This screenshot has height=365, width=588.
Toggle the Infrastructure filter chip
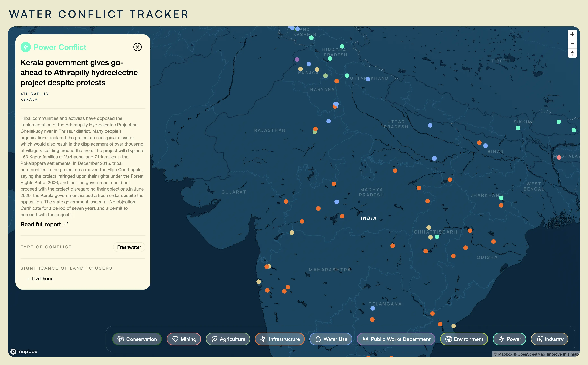pos(280,339)
